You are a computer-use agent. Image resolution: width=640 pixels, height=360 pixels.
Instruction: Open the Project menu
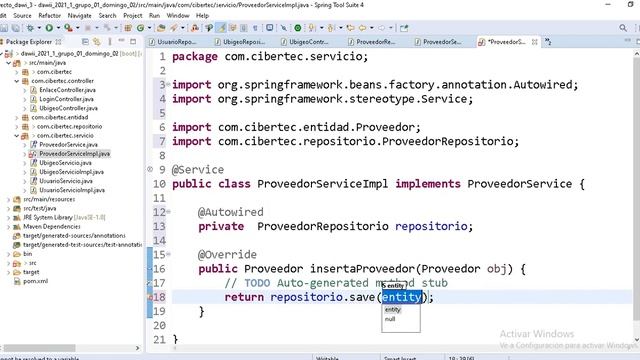click(133, 16)
